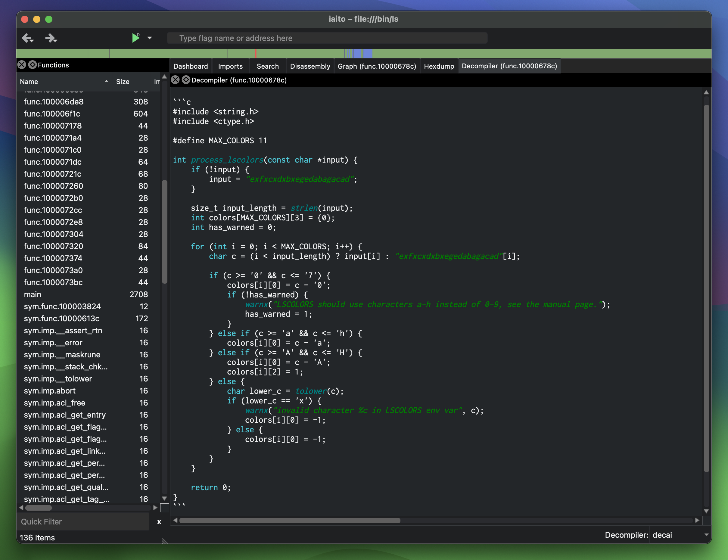
Task: Click the Quick Filter input field
Action: click(83, 522)
